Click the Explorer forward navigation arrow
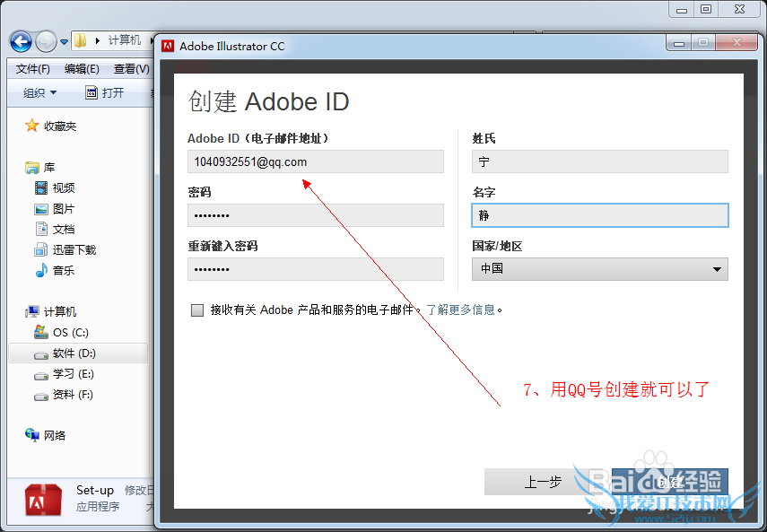This screenshot has width=767, height=532. tap(47, 41)
